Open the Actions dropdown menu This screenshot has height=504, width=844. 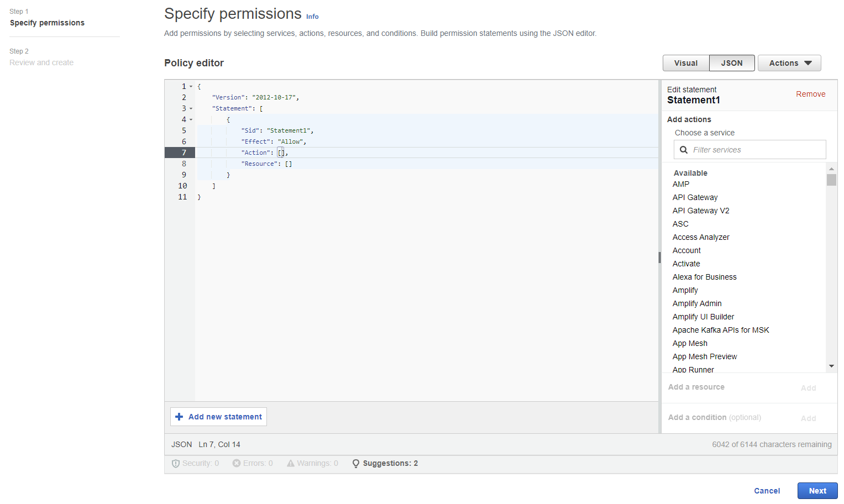point(789,63)
